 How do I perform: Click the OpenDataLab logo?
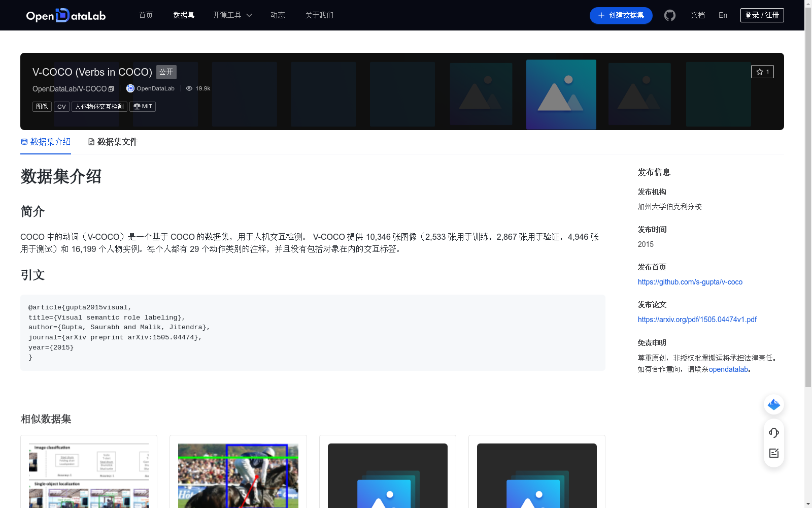pyautogui.click(x=66, y=15)
